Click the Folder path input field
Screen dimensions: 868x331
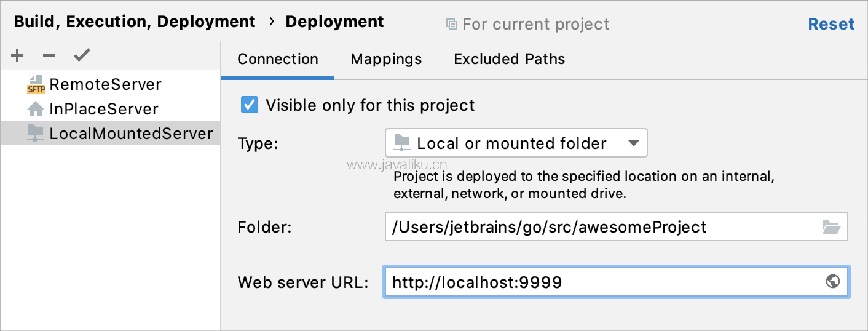coord(616,227)
